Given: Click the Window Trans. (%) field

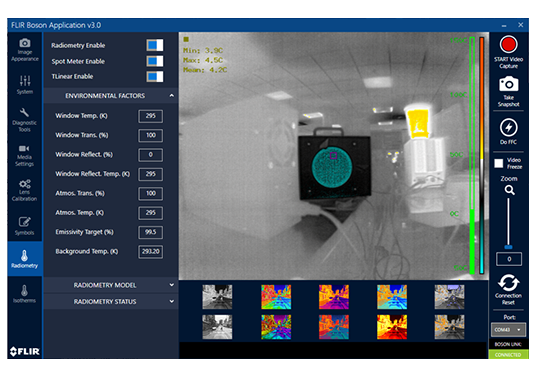Looking at the screenshot, I should point(150,135).
